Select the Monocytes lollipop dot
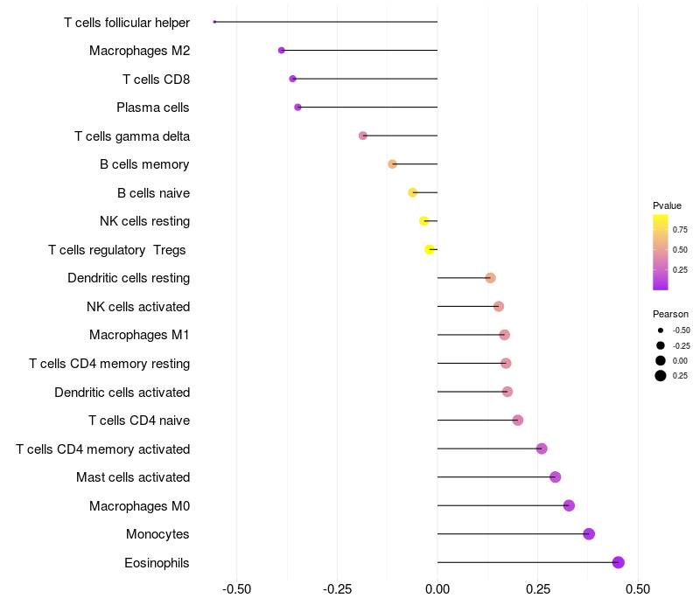The width and height of the screenshot is (700, 612). pos(589,534)
